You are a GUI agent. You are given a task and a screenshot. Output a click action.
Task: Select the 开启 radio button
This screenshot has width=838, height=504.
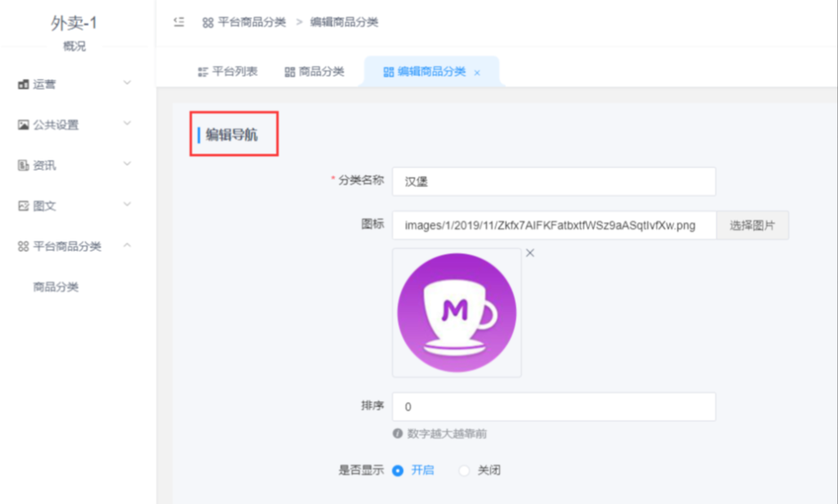tap(398, 470)
